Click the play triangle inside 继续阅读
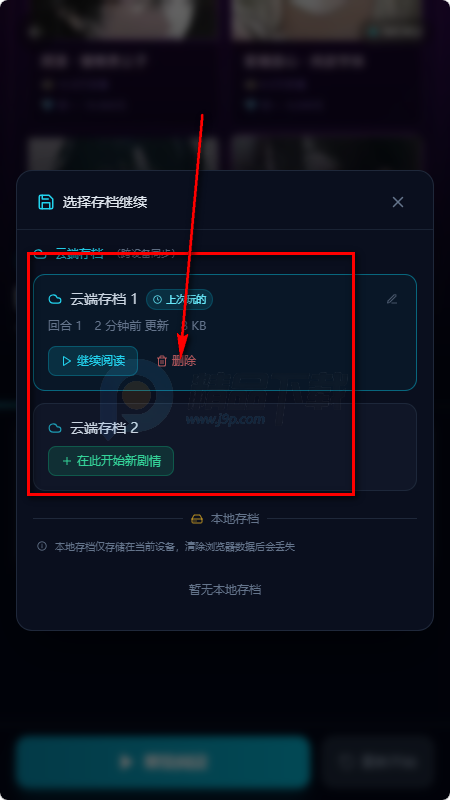 click(x=66, y=361)
